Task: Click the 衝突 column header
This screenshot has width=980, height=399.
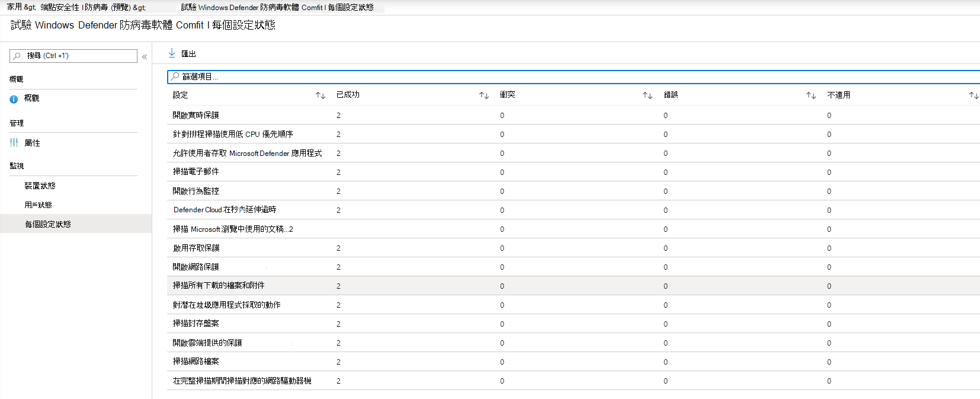Action: point(507,95)
